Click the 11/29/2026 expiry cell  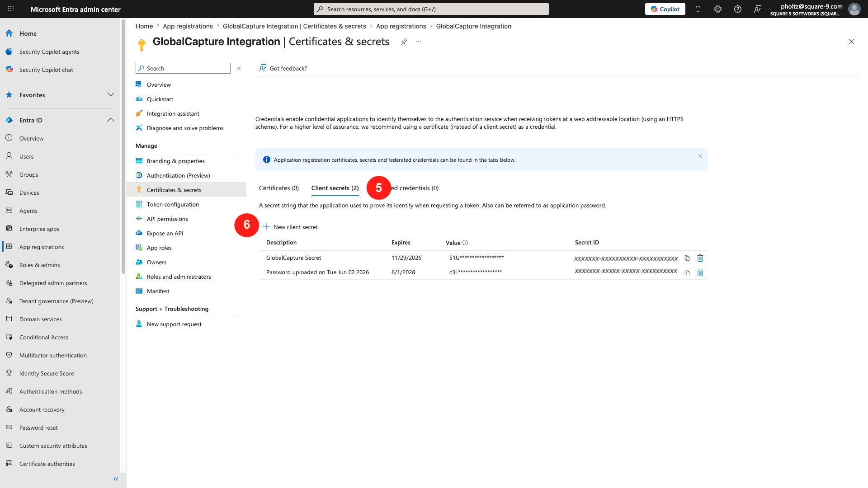406,258
